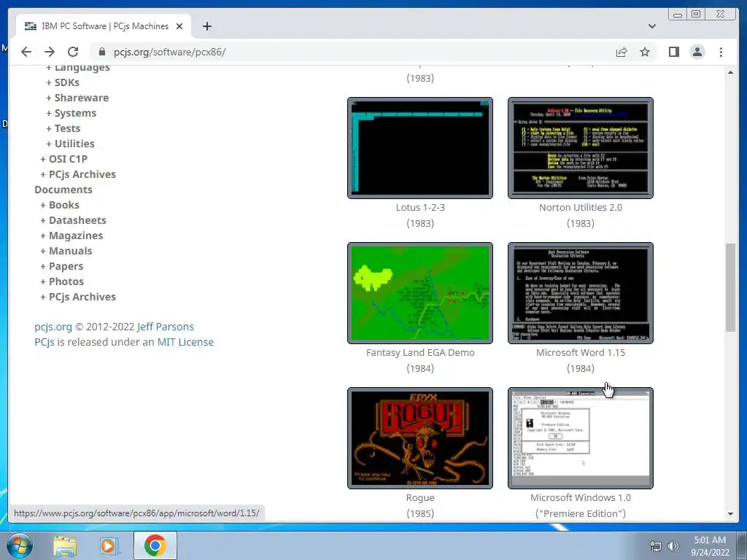Go back to the previous page
The width and height of the screenshot is (747, 560).
(x=26, y=52)
